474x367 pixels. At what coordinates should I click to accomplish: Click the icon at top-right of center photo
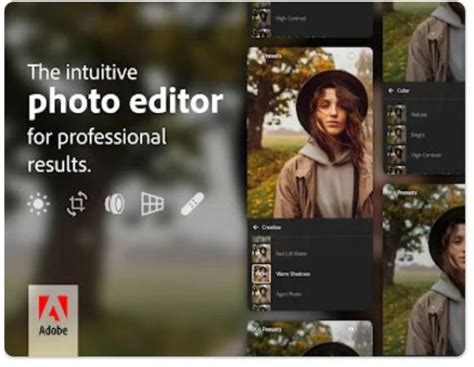click(351, 55)
